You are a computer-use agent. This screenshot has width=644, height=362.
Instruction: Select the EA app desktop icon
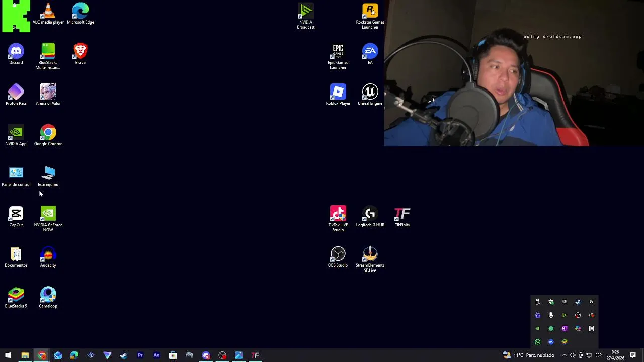click(370, 54)
